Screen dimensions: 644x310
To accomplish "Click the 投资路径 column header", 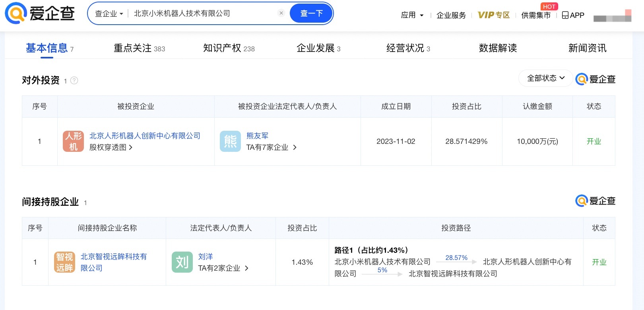I will pyautogui.click(x=456, y=228).
